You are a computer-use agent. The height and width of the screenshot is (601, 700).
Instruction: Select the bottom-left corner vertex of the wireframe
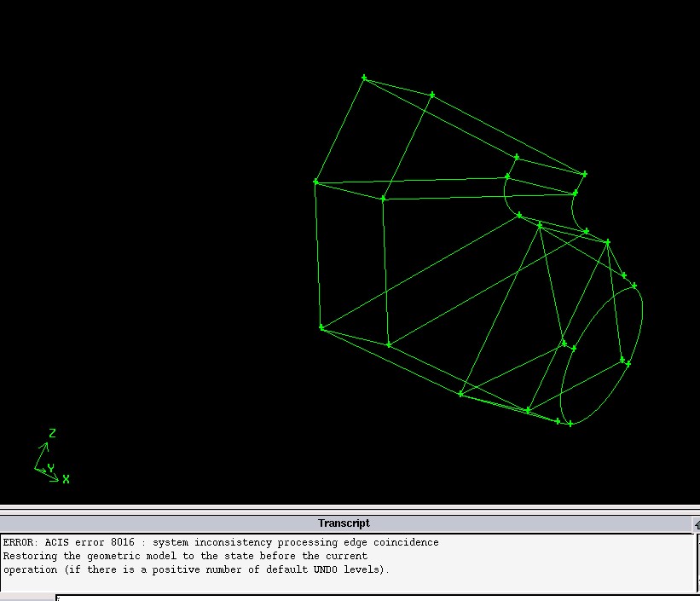coord(321,327)
